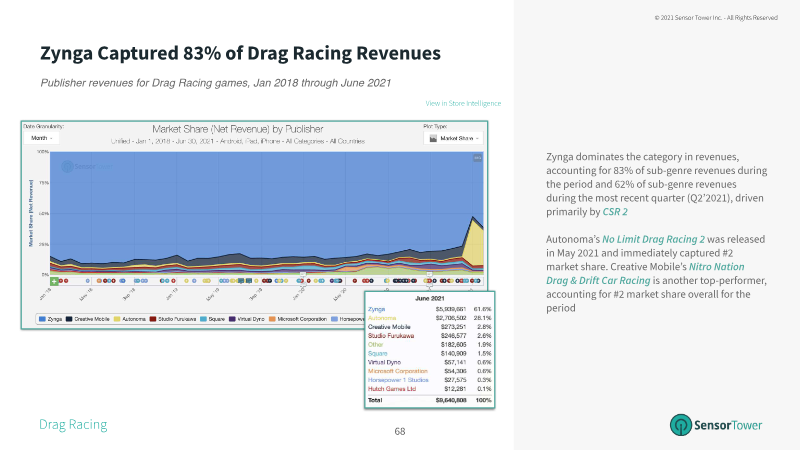Toggle the Studio Furukawa legend series
This screenshot has height=450, width=800.
(x=172, y=319)
